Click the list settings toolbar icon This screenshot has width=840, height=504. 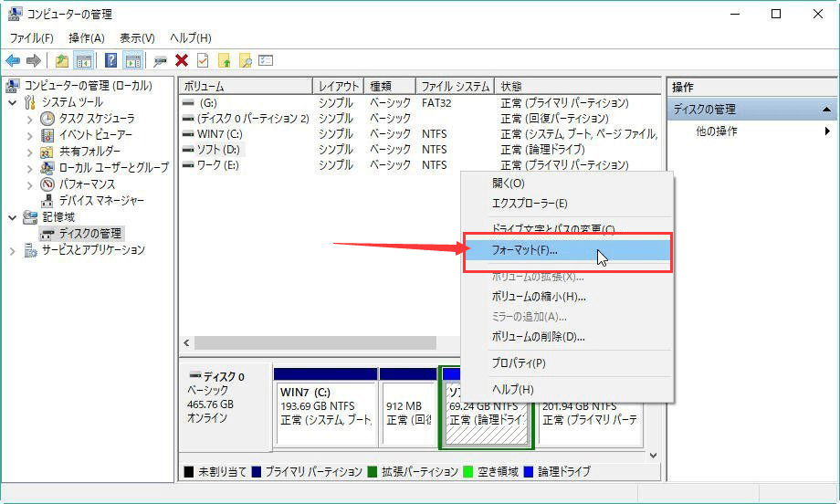pyautogui.click(x=266, y=60)
